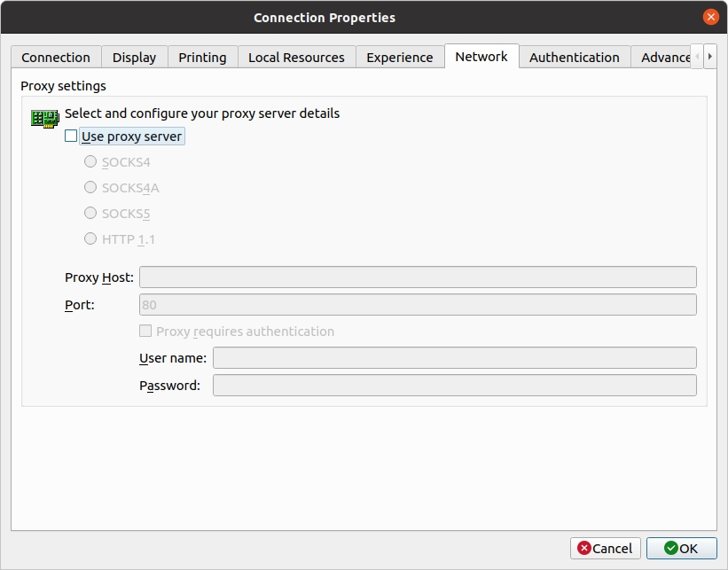Image resolution: width=728 pixels, height=570 pixels.
Task: Click the network card proxy icon
Action: click(x=44, y=118)
